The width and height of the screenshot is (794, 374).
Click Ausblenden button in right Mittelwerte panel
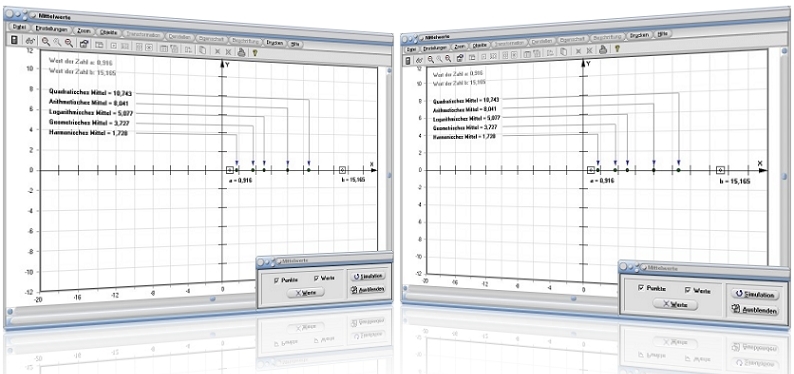(756, 310)
